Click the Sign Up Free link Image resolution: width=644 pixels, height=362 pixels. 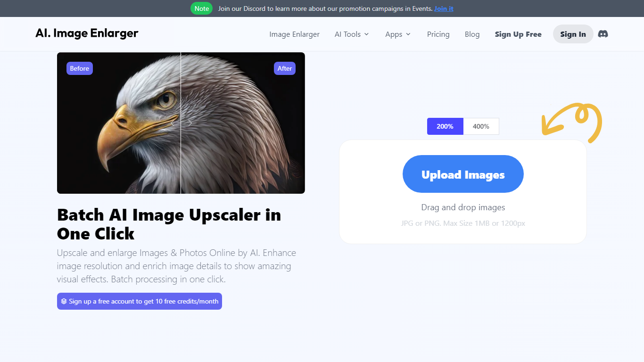tap(518, 34)
